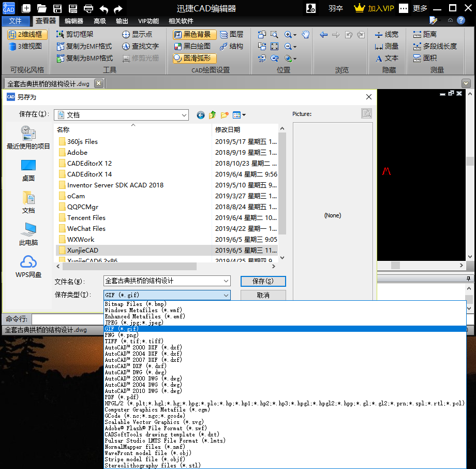Open WPS网盘 location
The width and height of the screenshot is (476, 469).
click(x=28, y=267)
